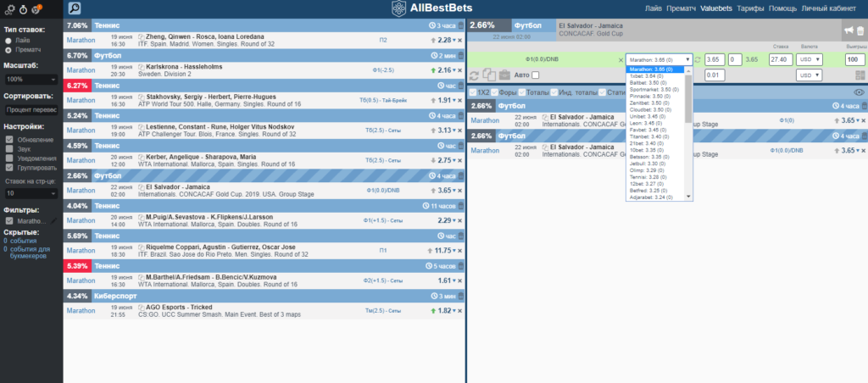Choose Unibet: 3.45 (0) from bookmaker list
This screenshot has height=383, width=868.
pos(655,116)
